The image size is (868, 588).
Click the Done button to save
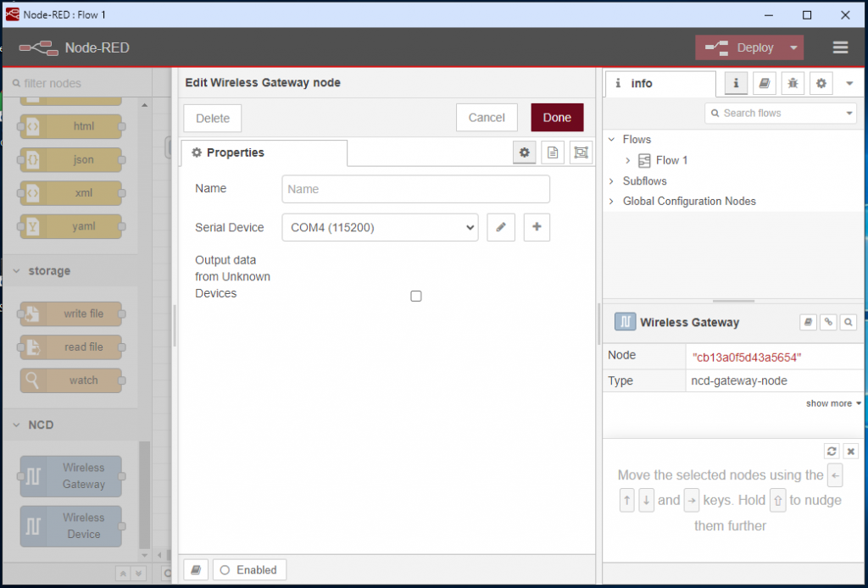tap(557, 118)
